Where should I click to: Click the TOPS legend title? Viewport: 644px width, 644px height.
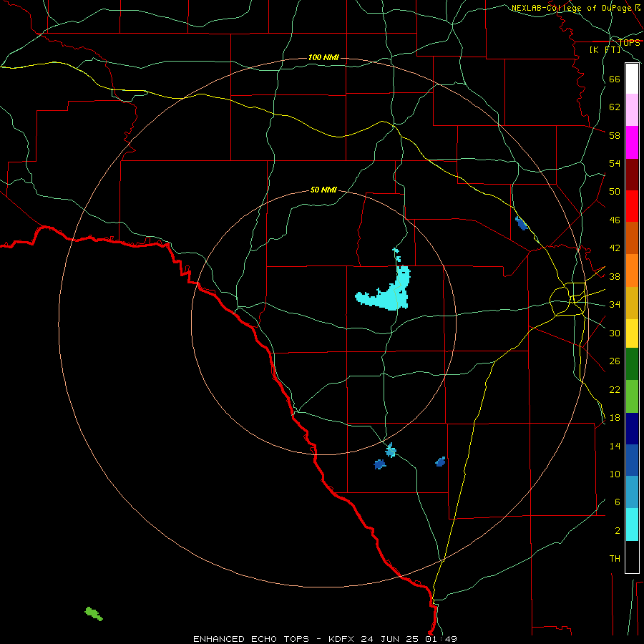point(629,43)
